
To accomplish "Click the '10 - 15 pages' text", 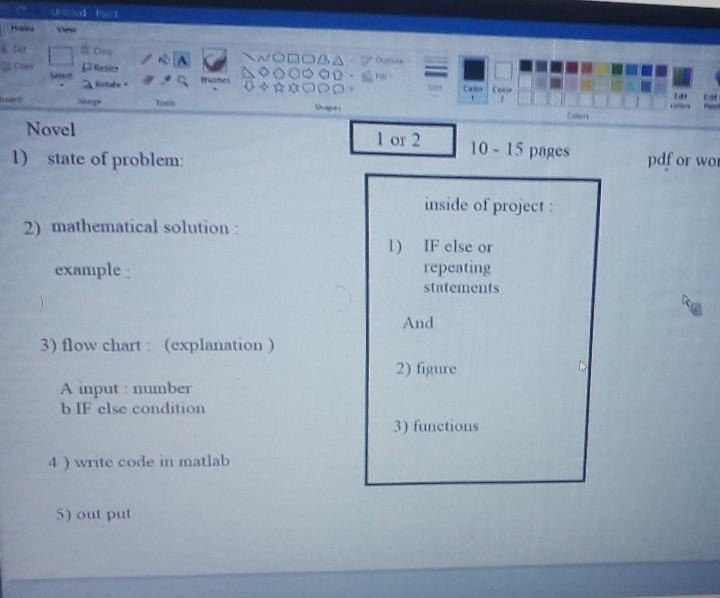I will point(519,150).
